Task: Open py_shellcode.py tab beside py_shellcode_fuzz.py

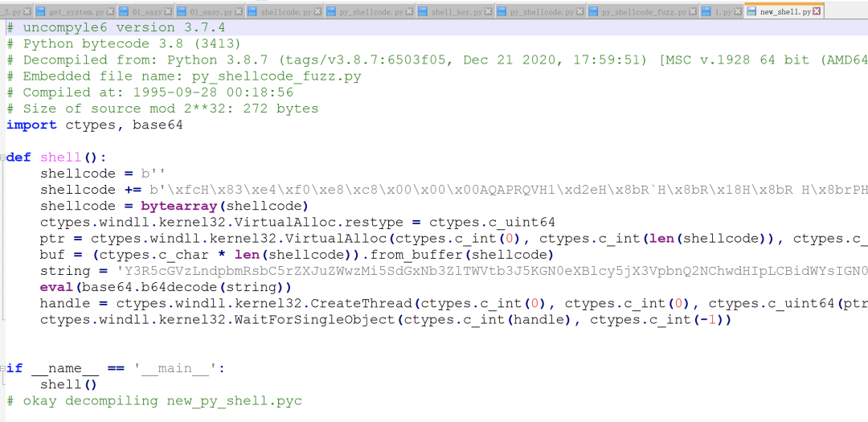Action: click(540, 11)
